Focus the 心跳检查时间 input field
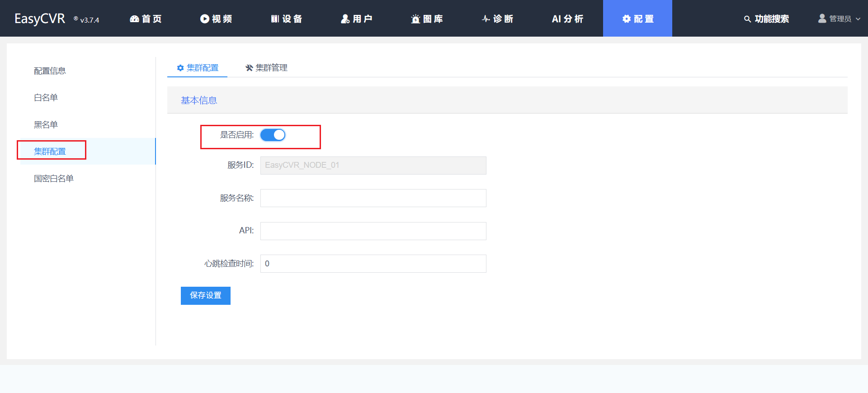This screenshot has width=868, height=393. [373, 264]
